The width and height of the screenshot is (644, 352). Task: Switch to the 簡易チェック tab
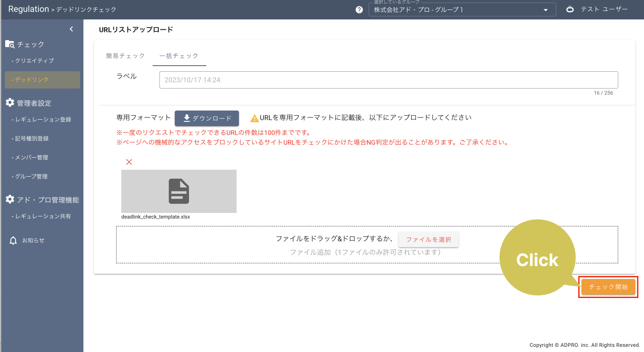[125, 56]
